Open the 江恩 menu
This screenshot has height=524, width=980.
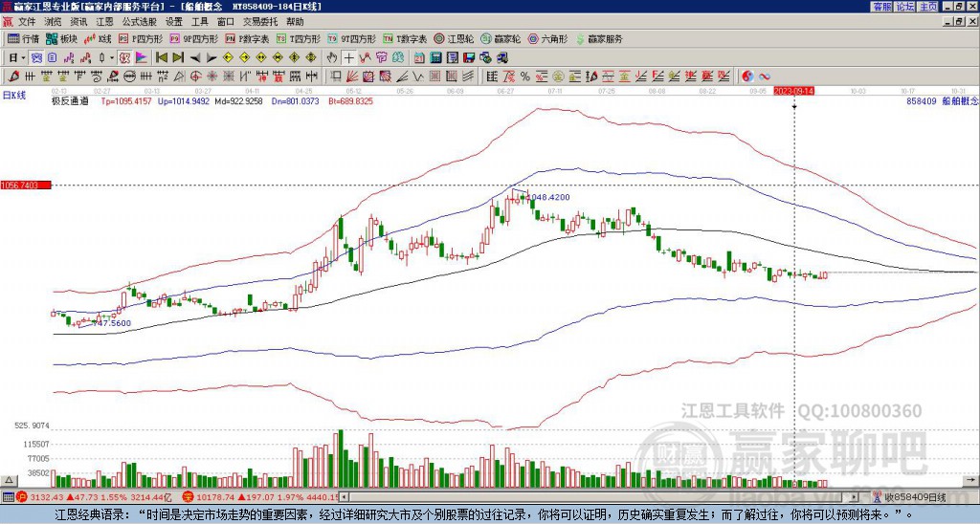point(104,22)
